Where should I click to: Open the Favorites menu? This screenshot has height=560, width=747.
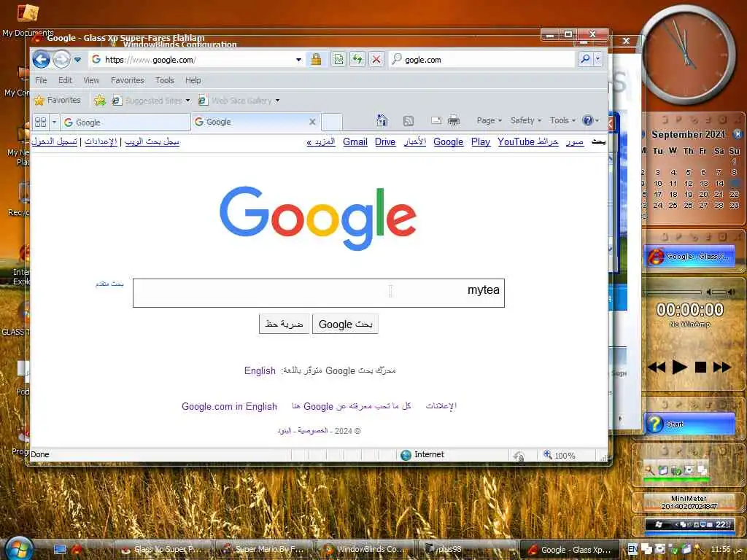127,80
